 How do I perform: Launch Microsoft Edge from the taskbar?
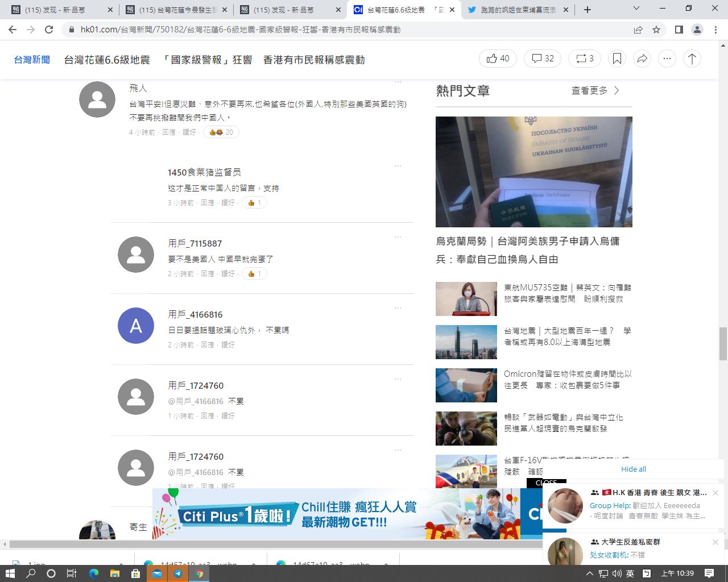coord(93,573)
